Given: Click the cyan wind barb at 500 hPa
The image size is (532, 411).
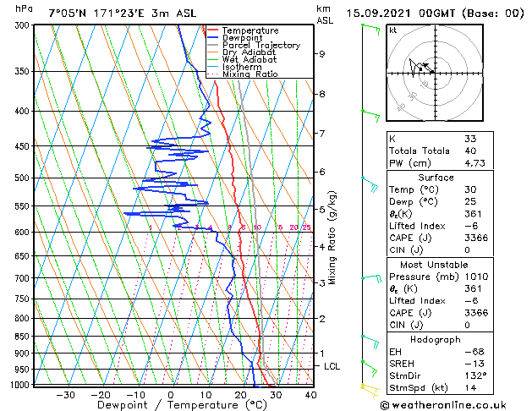Looking at the screenshot, I should [370, 184].
